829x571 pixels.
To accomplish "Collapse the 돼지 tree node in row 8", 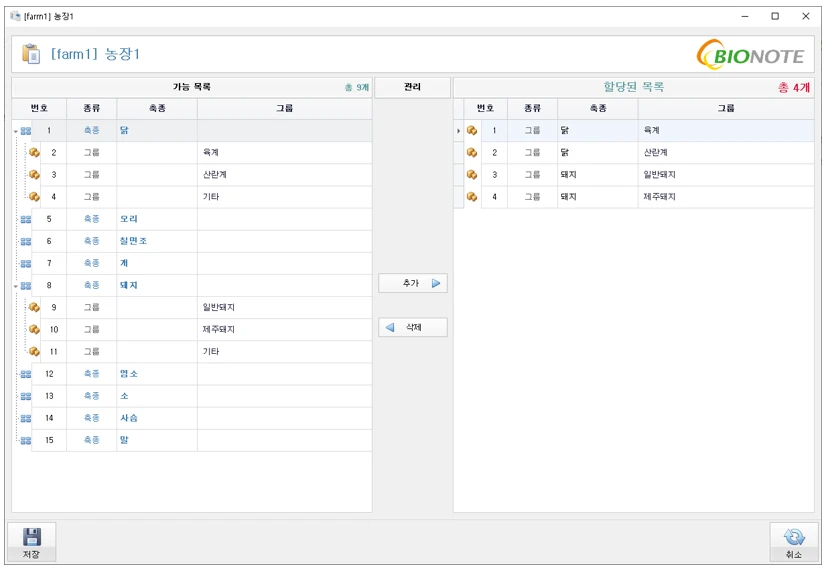I will (16, 286).
